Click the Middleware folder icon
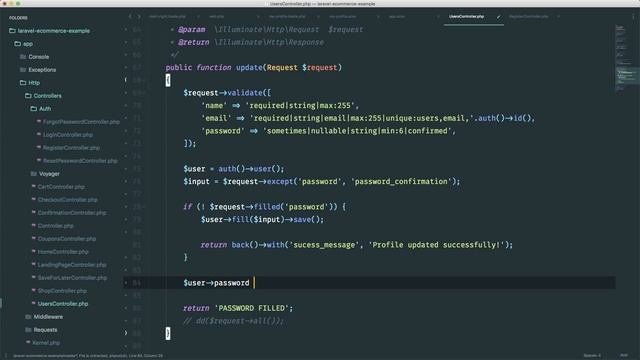The image size is (640, 360). pos(28,317)
